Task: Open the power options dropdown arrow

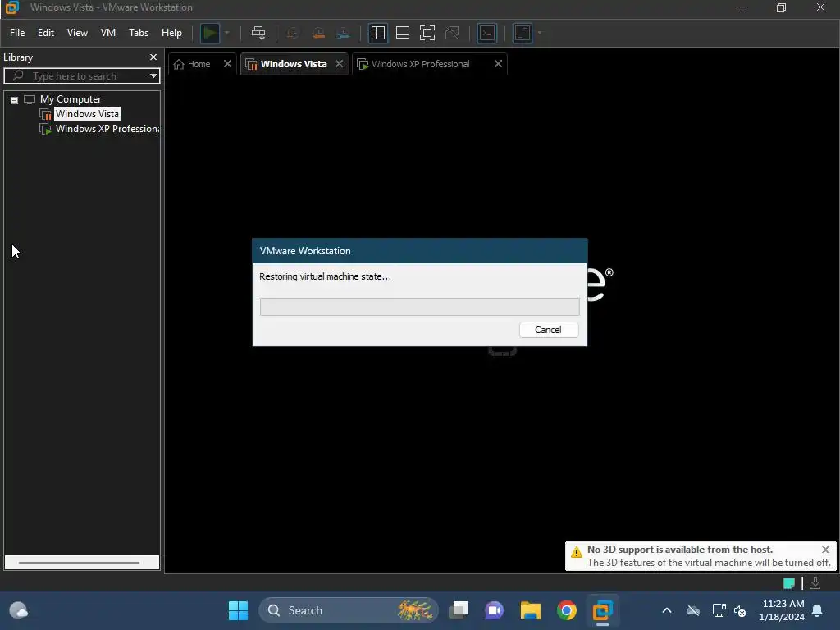Action: click(227, 33)
